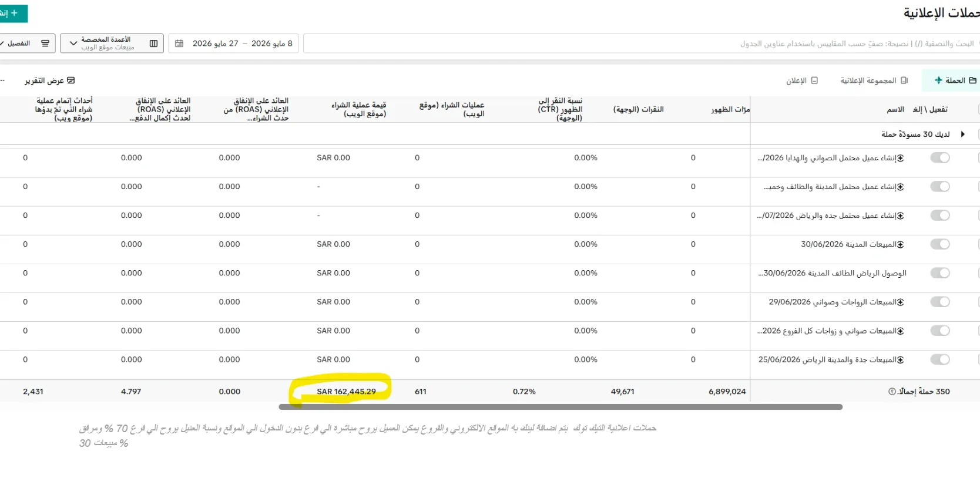Toggle the الصواني والهدايا campaign switch

(940, 158)
